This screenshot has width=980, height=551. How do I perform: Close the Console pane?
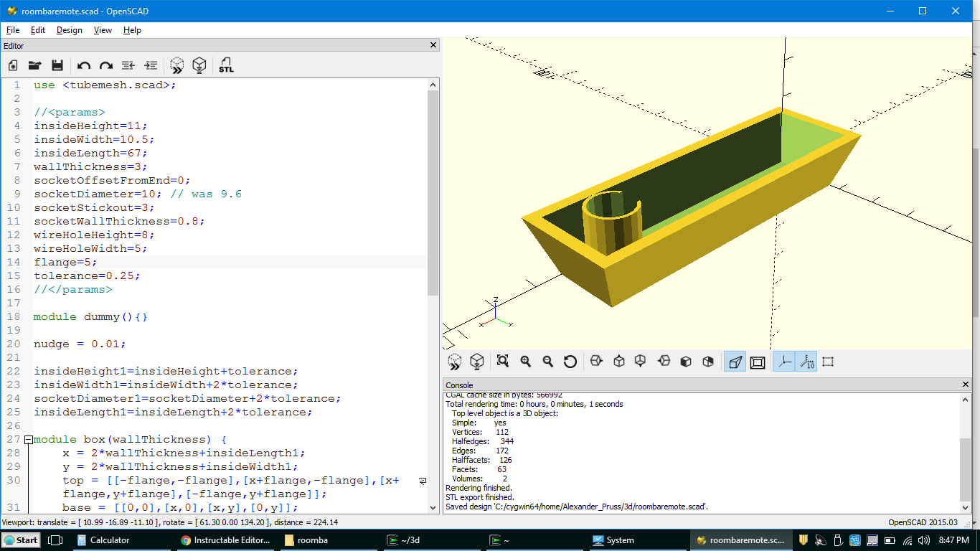966,385
